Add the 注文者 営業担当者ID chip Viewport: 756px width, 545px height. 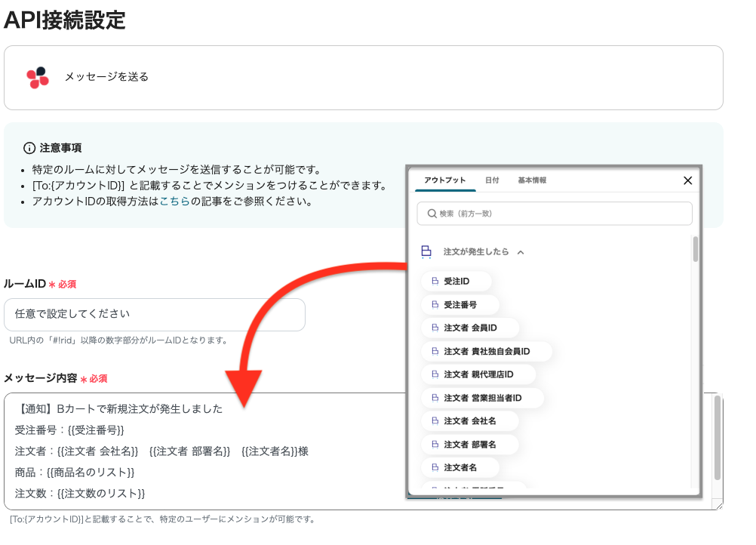[x=483, y=398]
